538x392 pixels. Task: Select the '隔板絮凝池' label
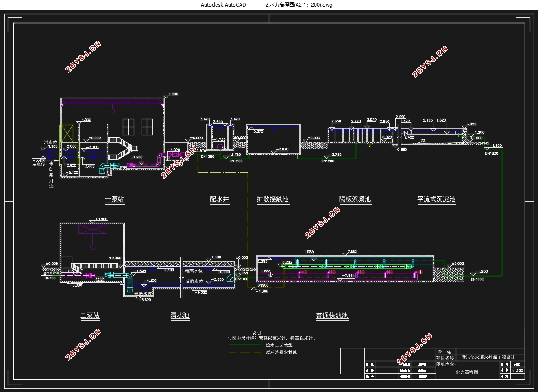(355, 199)
